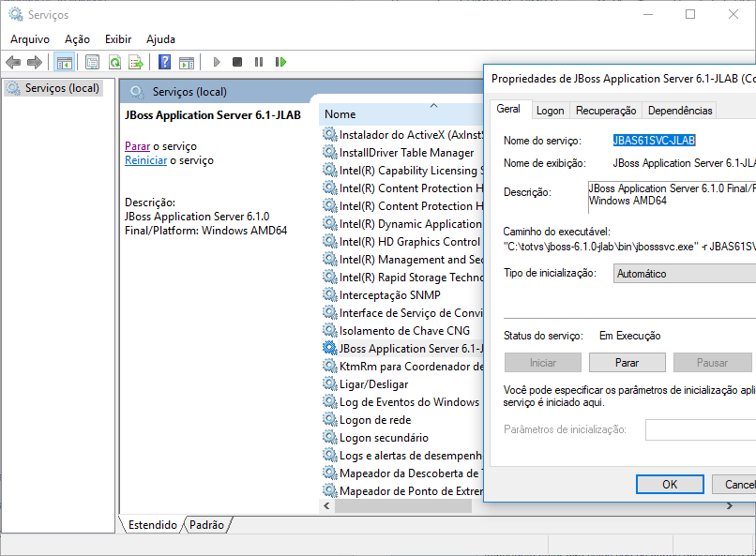Click the Descrição text box

pyautogui.click(x=672, y=197)
